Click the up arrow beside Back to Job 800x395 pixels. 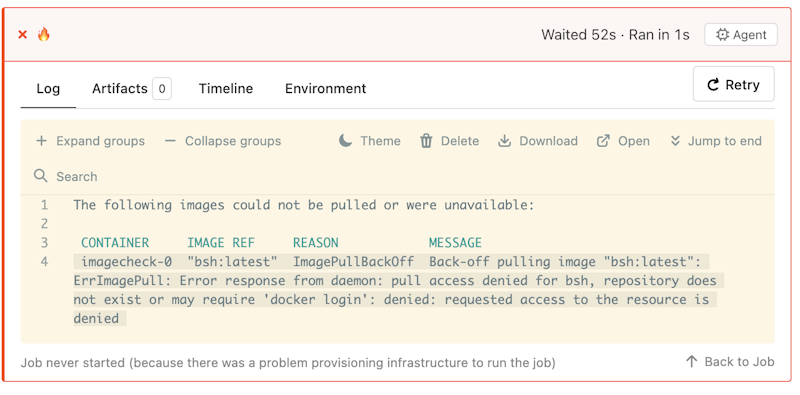[691, 362]
